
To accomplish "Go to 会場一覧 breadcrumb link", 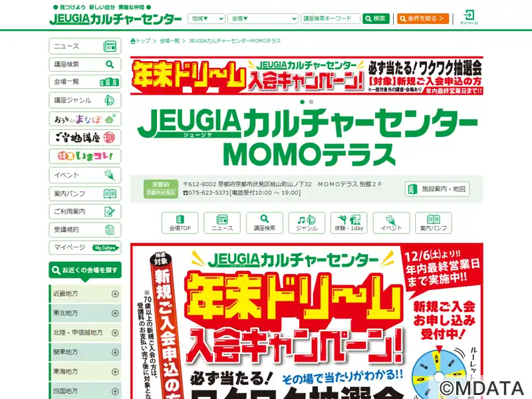I will pos(170,41).
